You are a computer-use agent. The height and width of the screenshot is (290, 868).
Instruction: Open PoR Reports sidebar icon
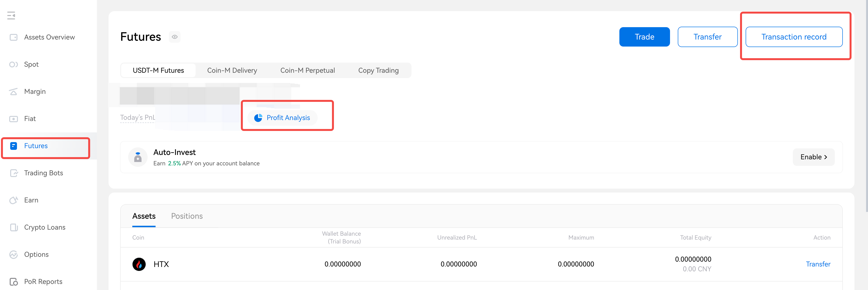[x=14, y=282]
